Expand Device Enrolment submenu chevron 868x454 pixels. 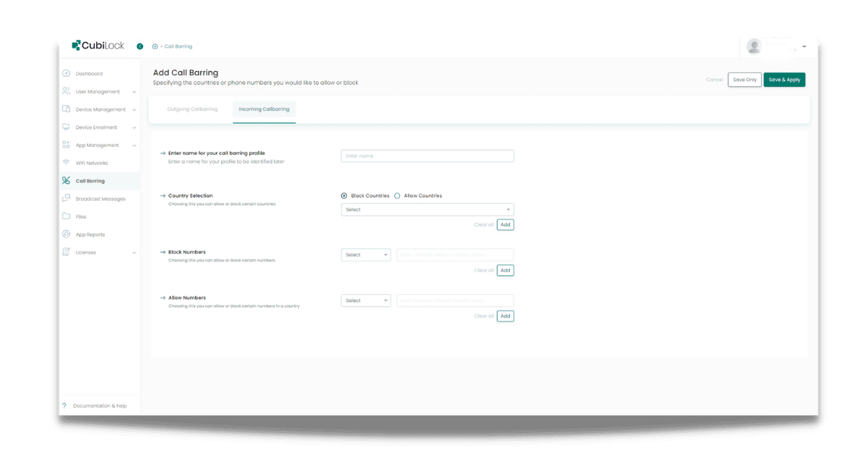(x=134, y=127)
